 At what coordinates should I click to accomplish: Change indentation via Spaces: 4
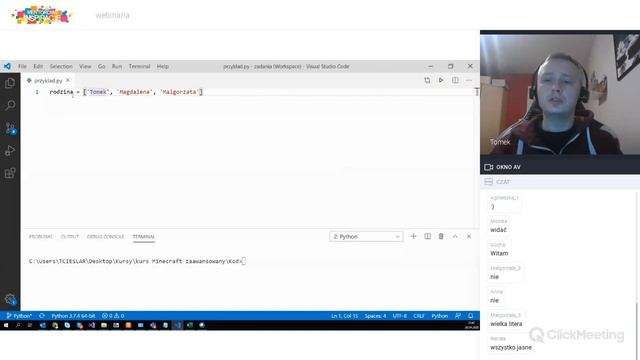(x=375, y=316)
